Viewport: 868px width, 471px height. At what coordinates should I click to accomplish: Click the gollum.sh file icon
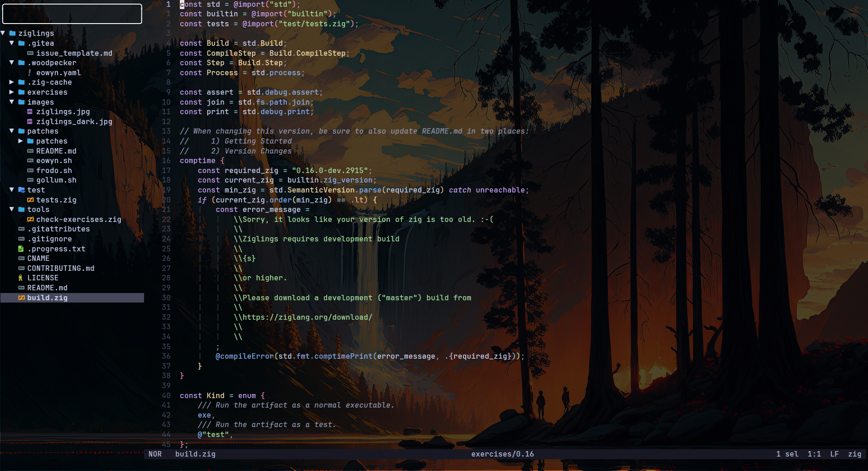click(30, 180)
